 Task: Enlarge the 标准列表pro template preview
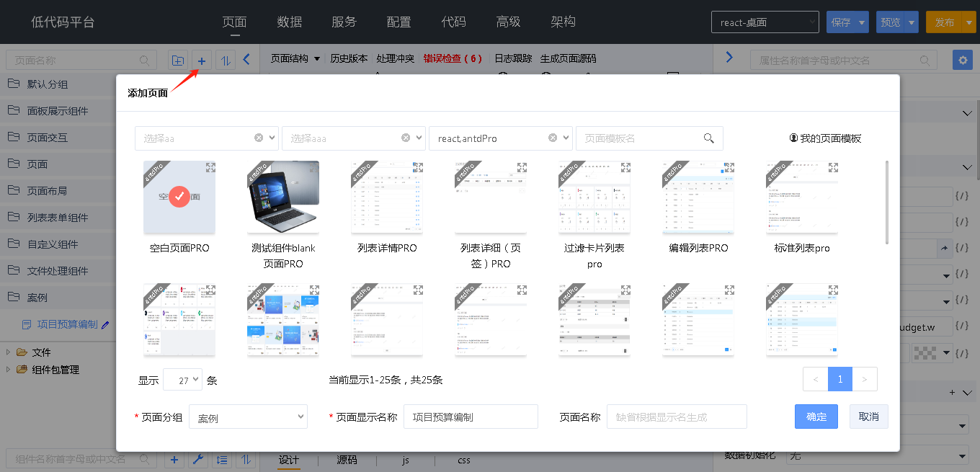coord(833,167)
